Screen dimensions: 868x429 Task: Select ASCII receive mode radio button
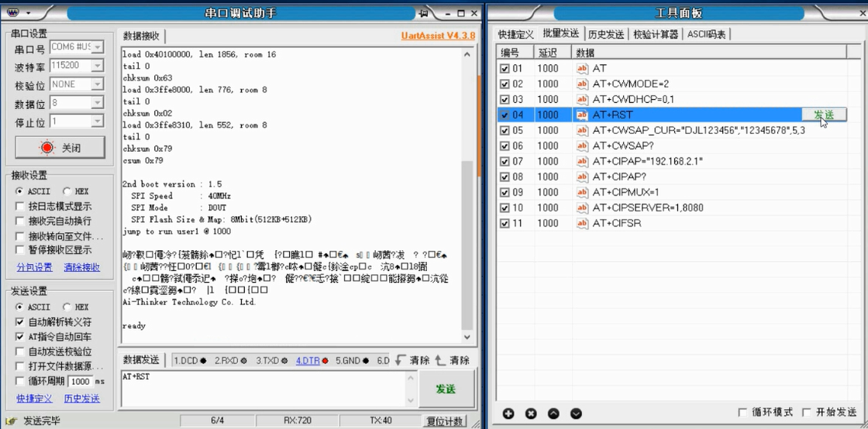(20, 191)
